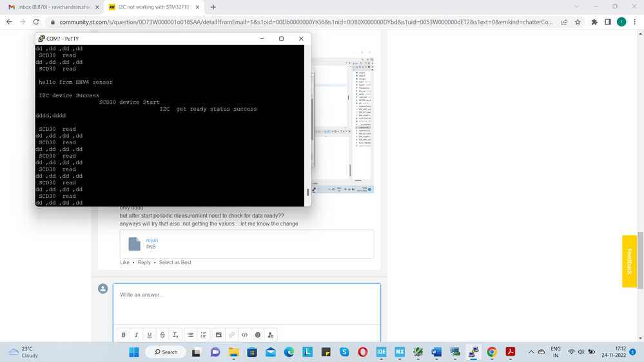Open the weather widget showing 23°C
644x362 pixels.
pos(24,352)
